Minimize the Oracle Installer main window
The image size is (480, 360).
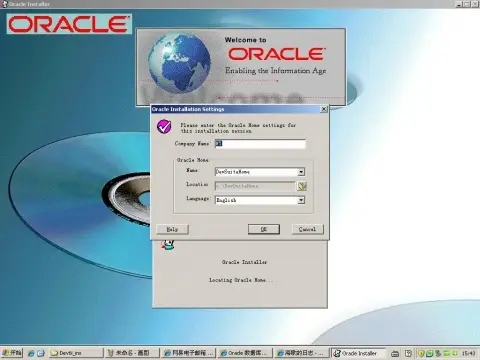pos(459,4)
